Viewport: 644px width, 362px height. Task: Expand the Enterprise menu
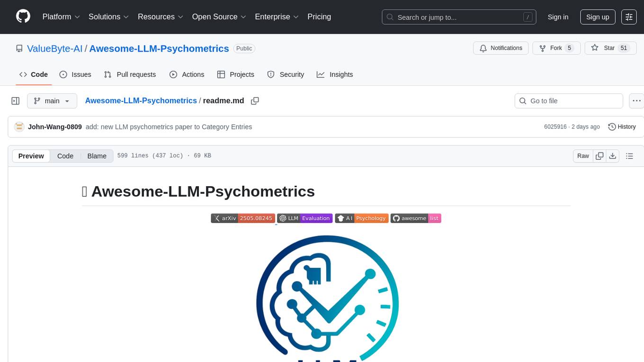click(277, 17)
